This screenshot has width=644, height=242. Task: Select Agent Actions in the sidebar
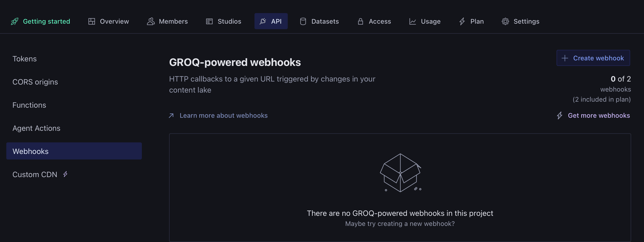point(37,128)
